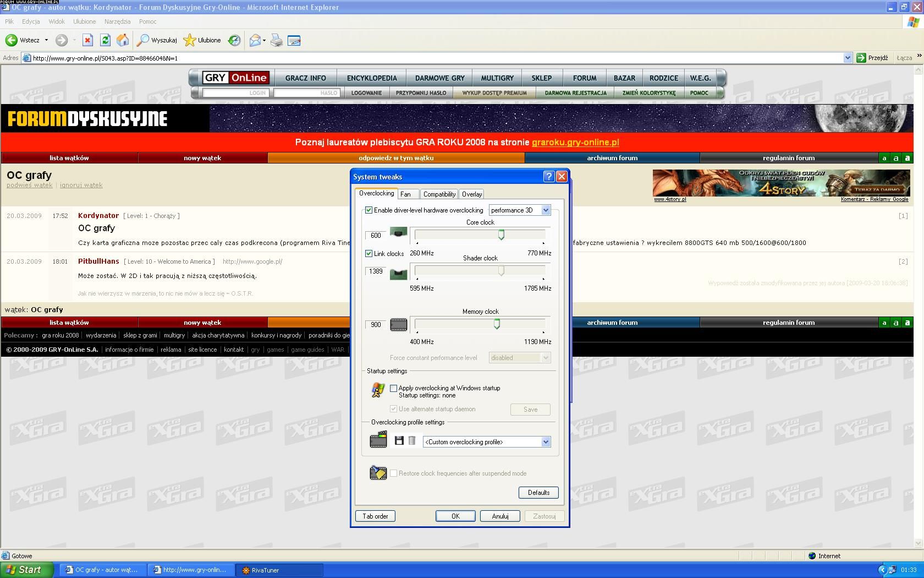Expand the Custom overclocking profile dropdown
The width and height of the screenshot is (924, 578).
546,442
